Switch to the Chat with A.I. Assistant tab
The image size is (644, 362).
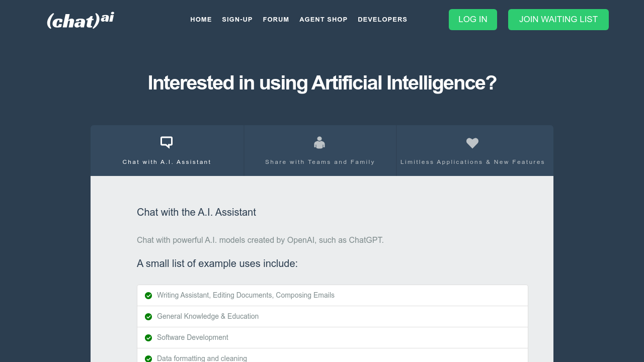click(x=167, y=150)
